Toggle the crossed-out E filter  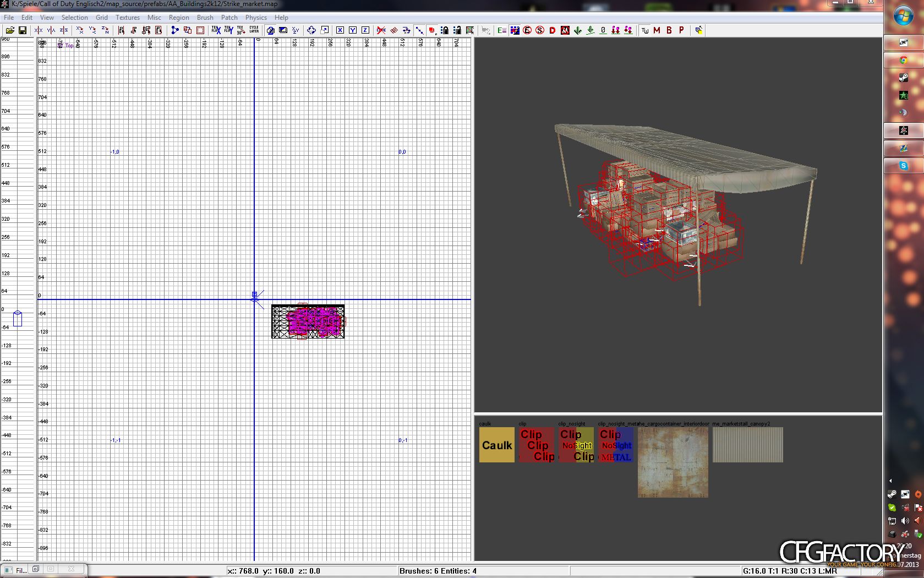point(527,30)
